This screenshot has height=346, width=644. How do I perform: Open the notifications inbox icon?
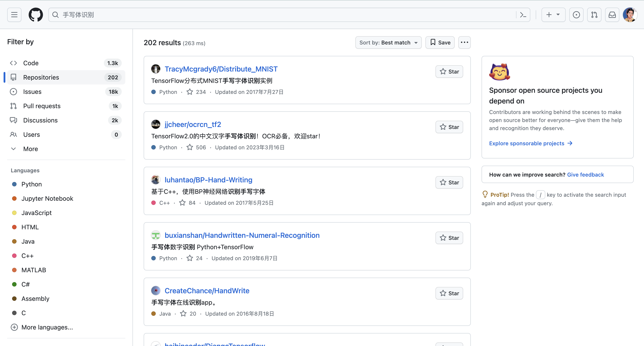(x=612, y=15)
